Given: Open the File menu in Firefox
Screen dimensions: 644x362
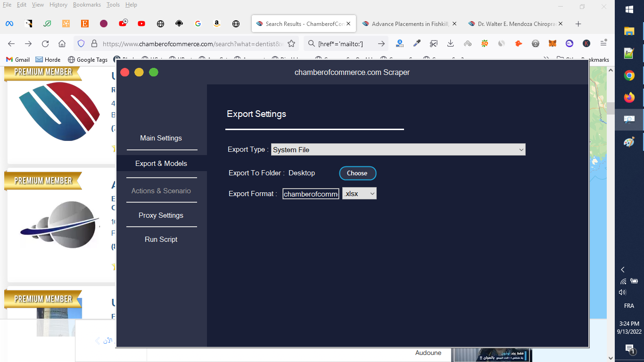Looking at the screenshot, I should 7,5.
